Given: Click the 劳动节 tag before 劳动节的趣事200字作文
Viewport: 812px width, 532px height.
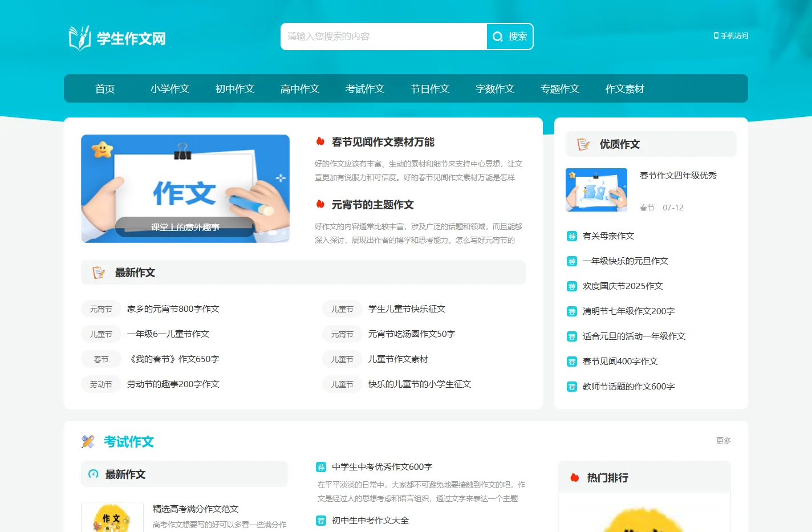Looking at the screenshot, I should 101,384.
